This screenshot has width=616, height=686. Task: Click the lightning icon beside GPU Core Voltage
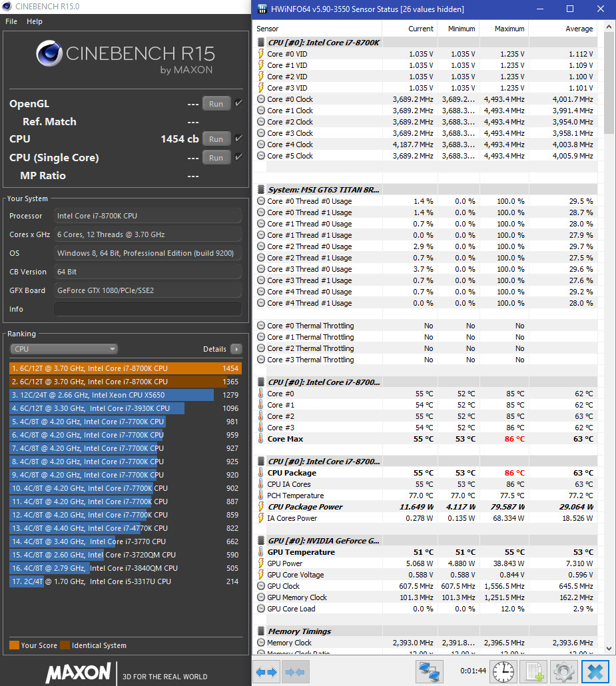tap(261, 575)
